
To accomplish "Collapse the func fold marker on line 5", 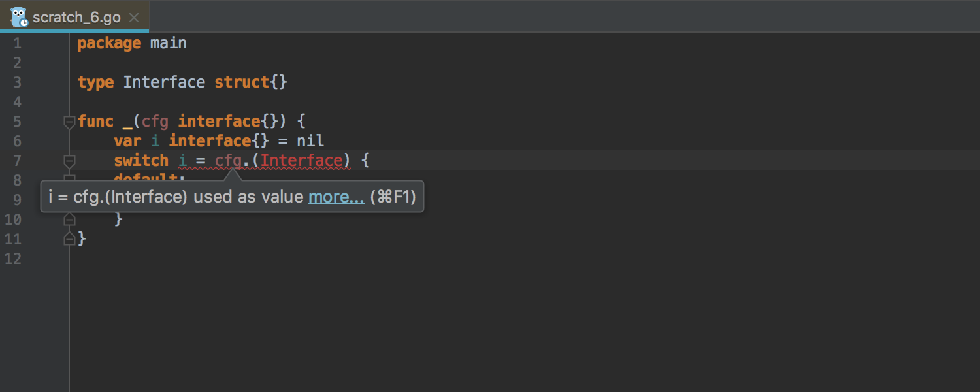I will (x=69, y=122).
